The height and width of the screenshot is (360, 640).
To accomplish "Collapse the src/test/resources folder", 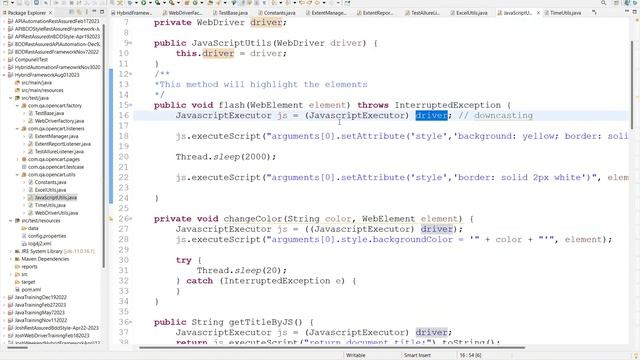I will tap(11, 220).
